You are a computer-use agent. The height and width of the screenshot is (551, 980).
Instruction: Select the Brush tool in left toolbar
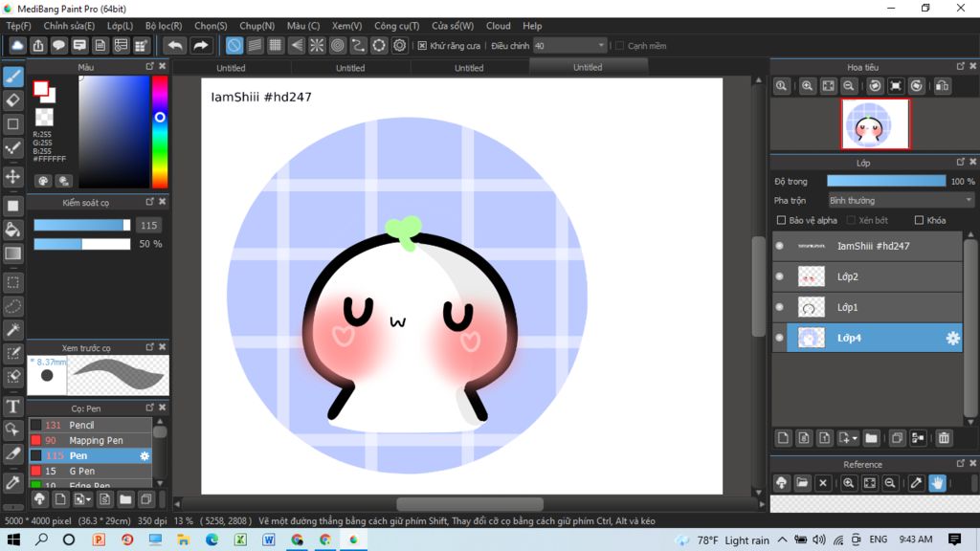tap(13, 77)
